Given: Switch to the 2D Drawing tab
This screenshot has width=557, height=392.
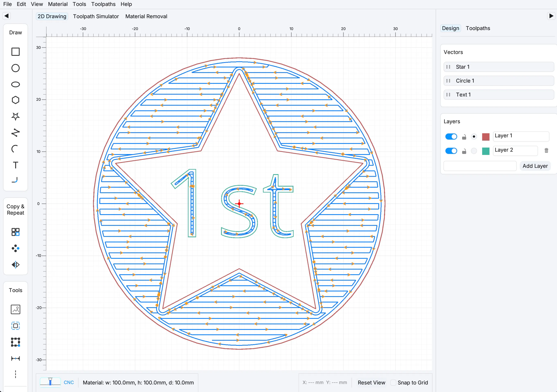Looking at the screenshot, I should 52,16.
